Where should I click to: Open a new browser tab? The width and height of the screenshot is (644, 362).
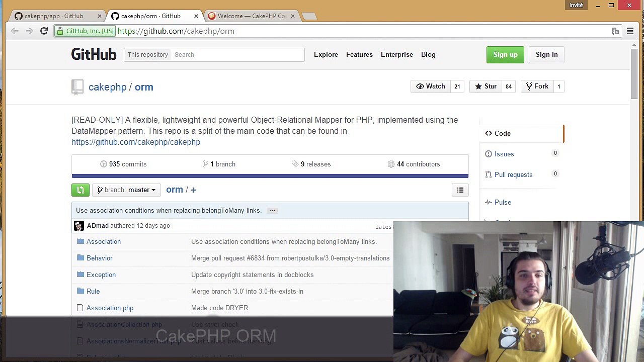pos(309,17)
